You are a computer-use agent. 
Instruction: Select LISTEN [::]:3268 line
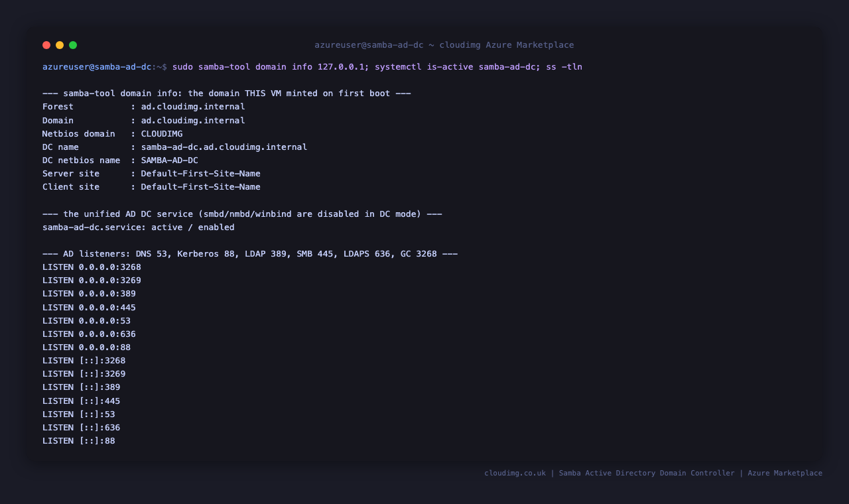coord(84,361)
